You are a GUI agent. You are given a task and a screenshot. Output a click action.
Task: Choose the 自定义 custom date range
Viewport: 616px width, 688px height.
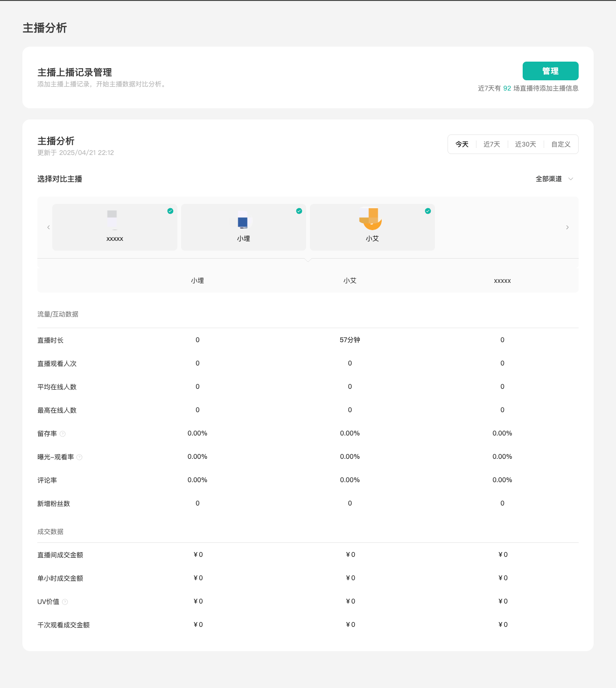click(x=560, y=144)
